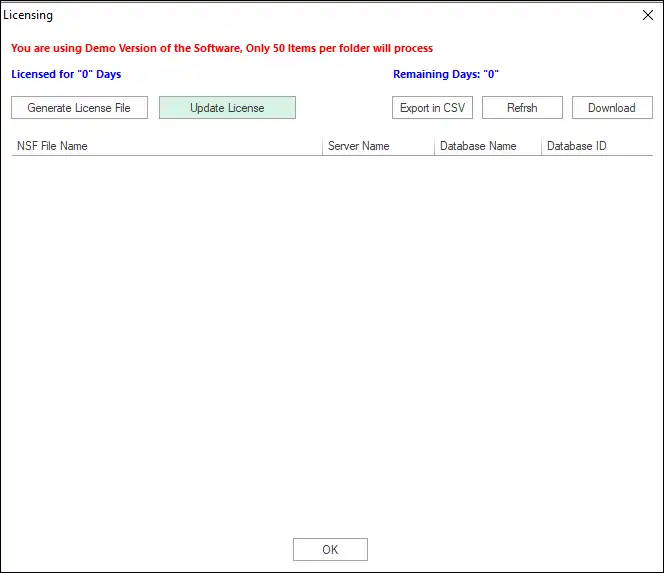Select the Database Name column header
This screenshot has height=573, width=664.
pos(488,146)
